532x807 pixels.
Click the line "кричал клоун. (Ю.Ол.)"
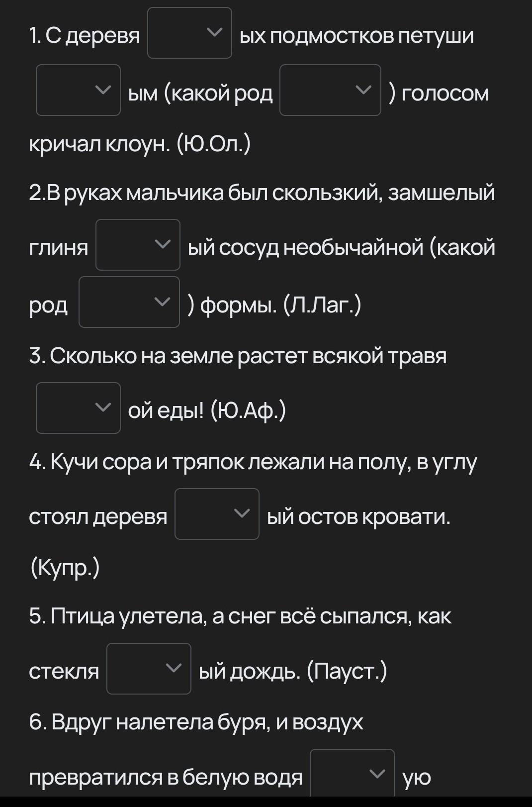(x=140, y=144)
